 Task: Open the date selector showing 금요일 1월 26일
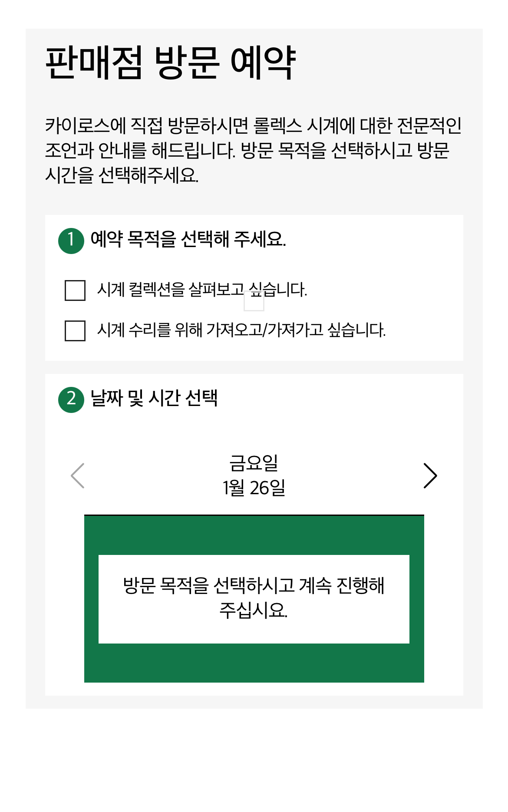click(x=254, y=476)
